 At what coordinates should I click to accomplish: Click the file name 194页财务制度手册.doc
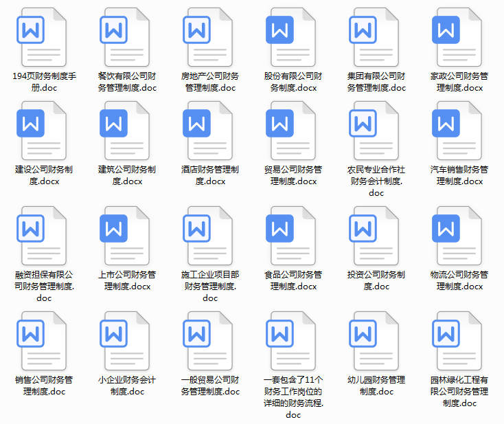pos(44,82)
